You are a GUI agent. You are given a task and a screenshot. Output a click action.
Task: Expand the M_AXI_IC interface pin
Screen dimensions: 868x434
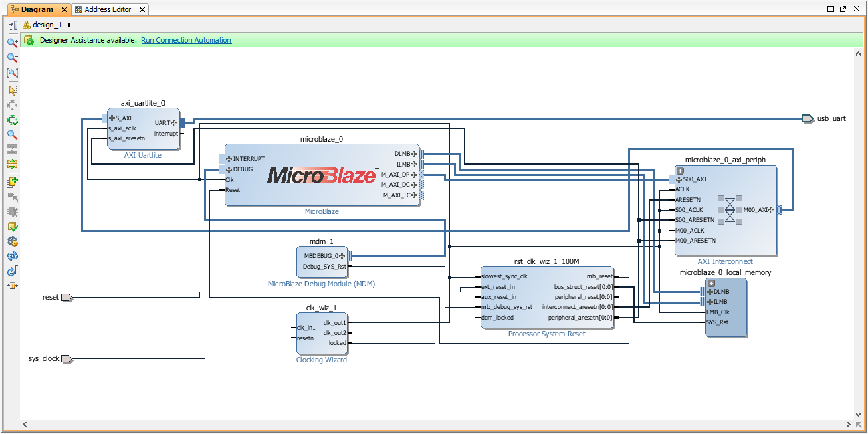414,195
